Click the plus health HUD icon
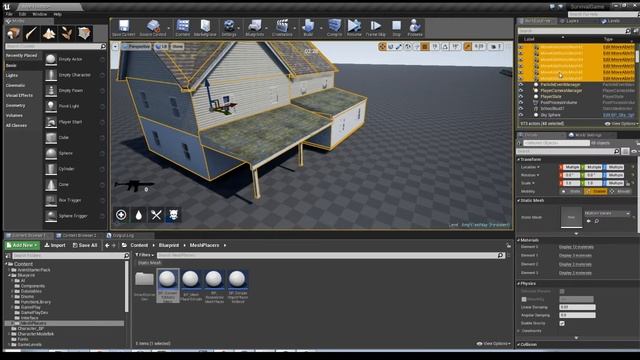Viewport: 640px width, 360px height. point(121,215)
